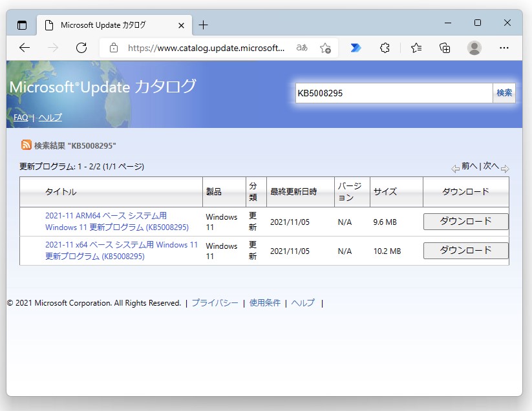Open a new browser tab
The image size is (532, 411).
pos(204,24)
